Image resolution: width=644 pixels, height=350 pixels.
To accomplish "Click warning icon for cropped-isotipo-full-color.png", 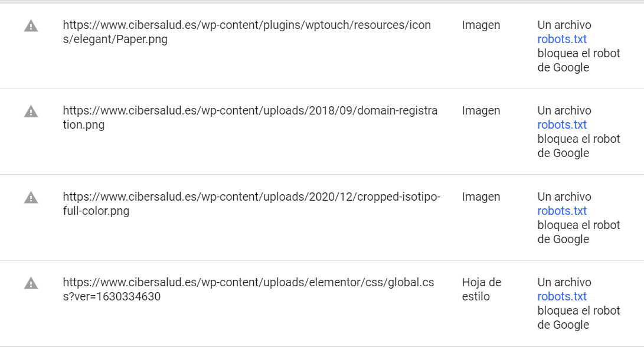I will 31,198.
